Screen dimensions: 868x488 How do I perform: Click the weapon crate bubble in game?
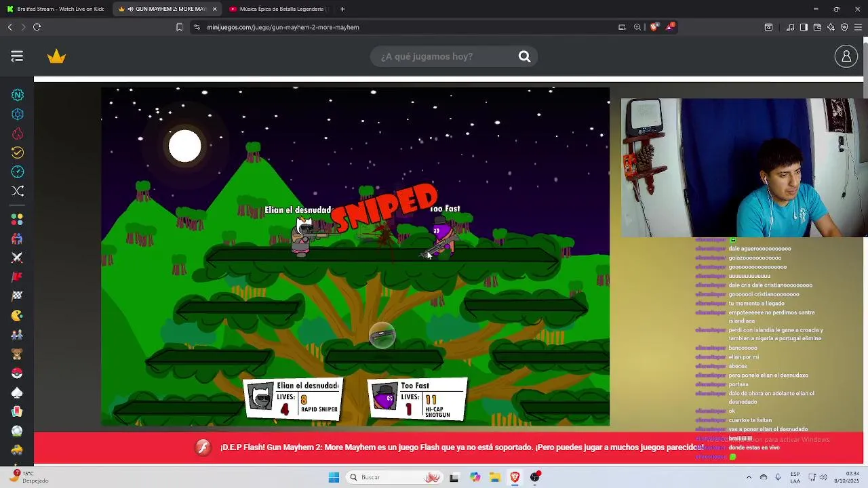coord(382,335)
